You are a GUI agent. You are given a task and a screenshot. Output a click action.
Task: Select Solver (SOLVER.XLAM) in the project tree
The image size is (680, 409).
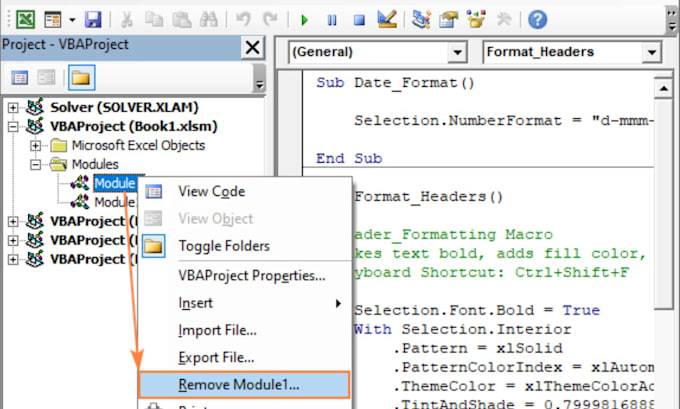(x=124, y=107)
